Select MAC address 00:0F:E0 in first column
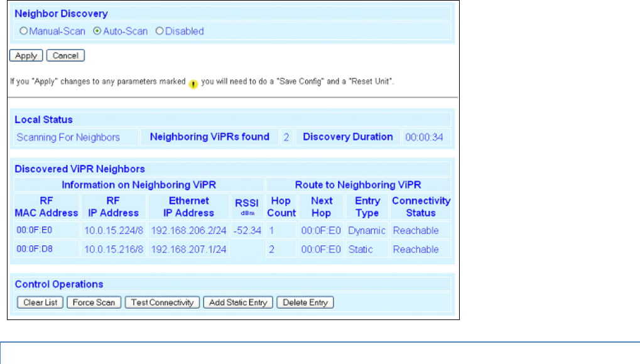This screenshot has width=640, height=364. pos(35,230)
